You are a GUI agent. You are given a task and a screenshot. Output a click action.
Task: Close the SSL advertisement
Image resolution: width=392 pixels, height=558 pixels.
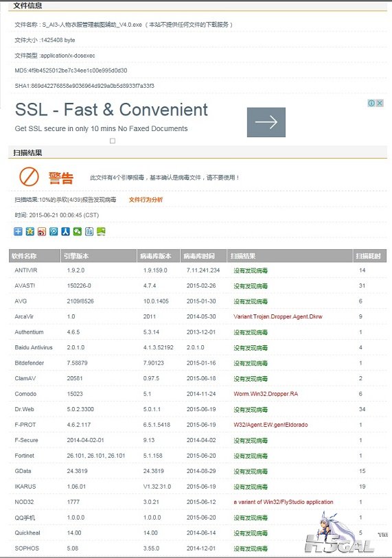(x=380, y=103)
